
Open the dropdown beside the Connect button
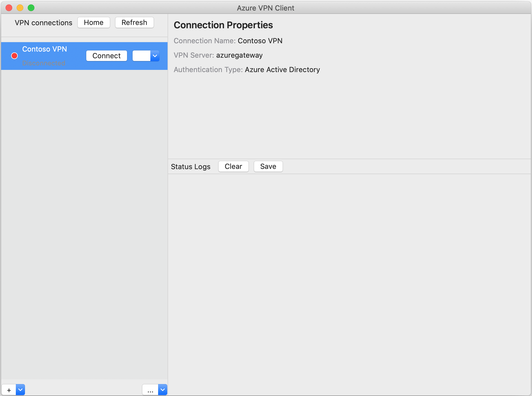point(155,56)
